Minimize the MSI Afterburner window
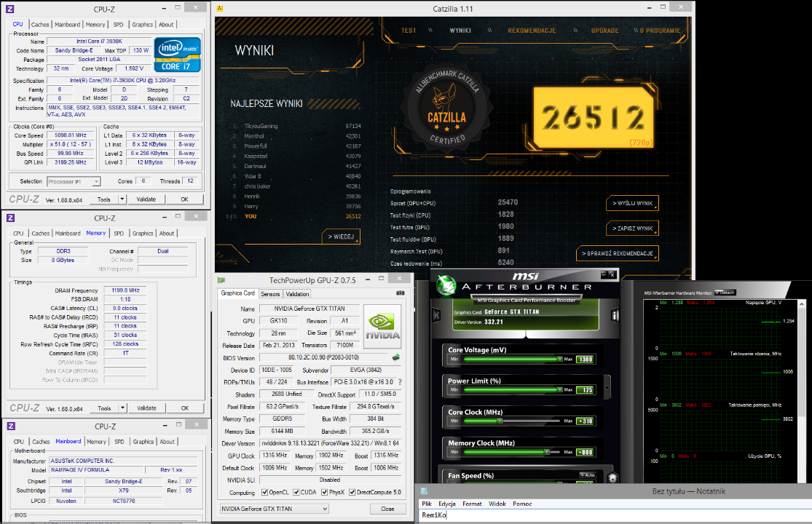812x524 pixels. point(604,274)
